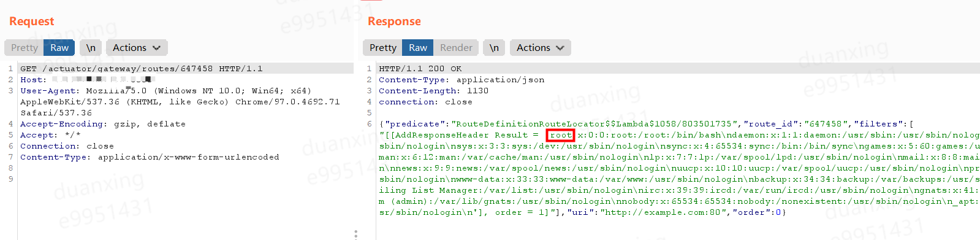Click the http://example.com:80 uri value
The width and height of the screenshot is (980, 240).
(x=663, y=212)
